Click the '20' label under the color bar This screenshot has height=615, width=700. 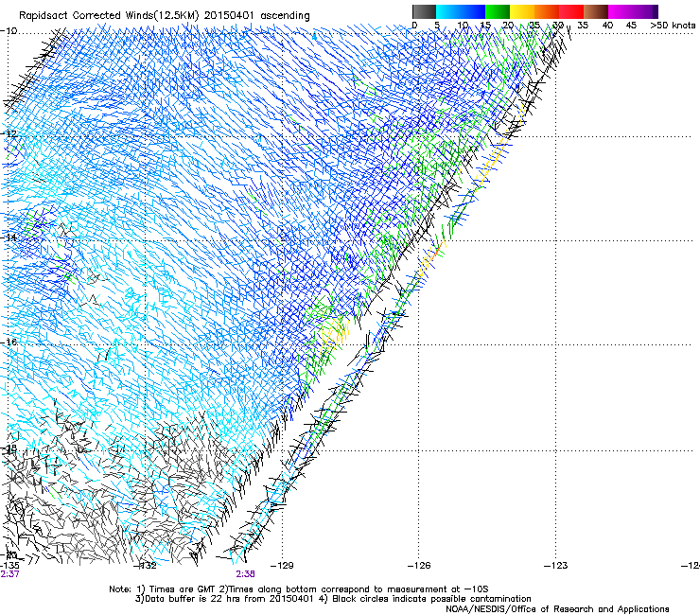(508, 25)
